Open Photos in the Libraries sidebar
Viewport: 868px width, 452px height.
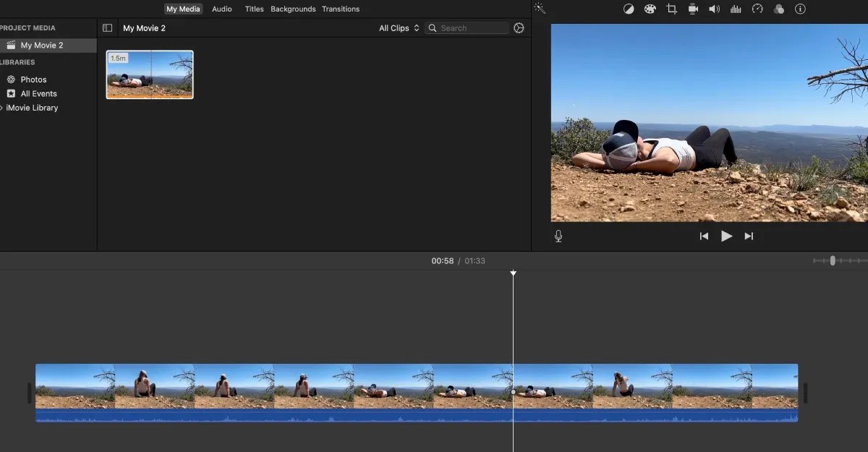click(x=32, y=80)
